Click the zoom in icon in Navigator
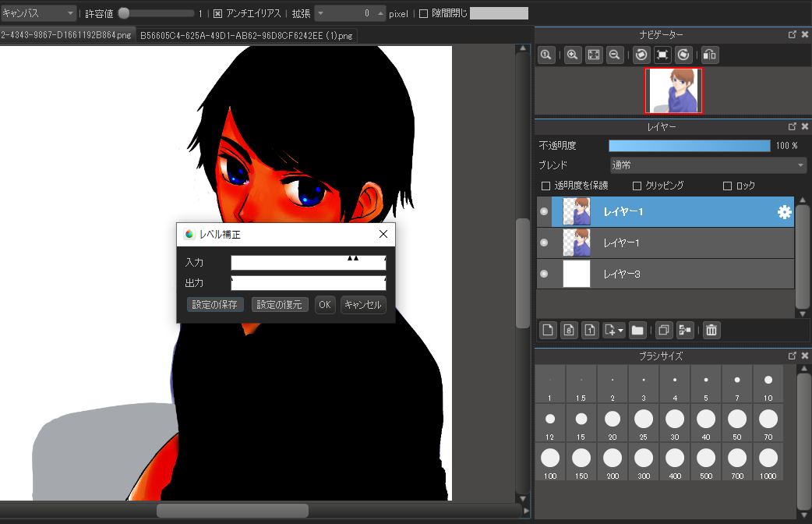 (x=573, y=55)
